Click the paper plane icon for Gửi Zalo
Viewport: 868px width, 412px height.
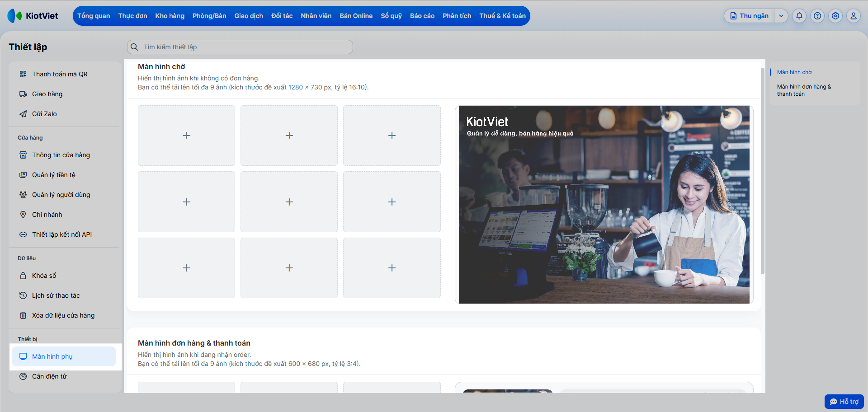point(23,114)
